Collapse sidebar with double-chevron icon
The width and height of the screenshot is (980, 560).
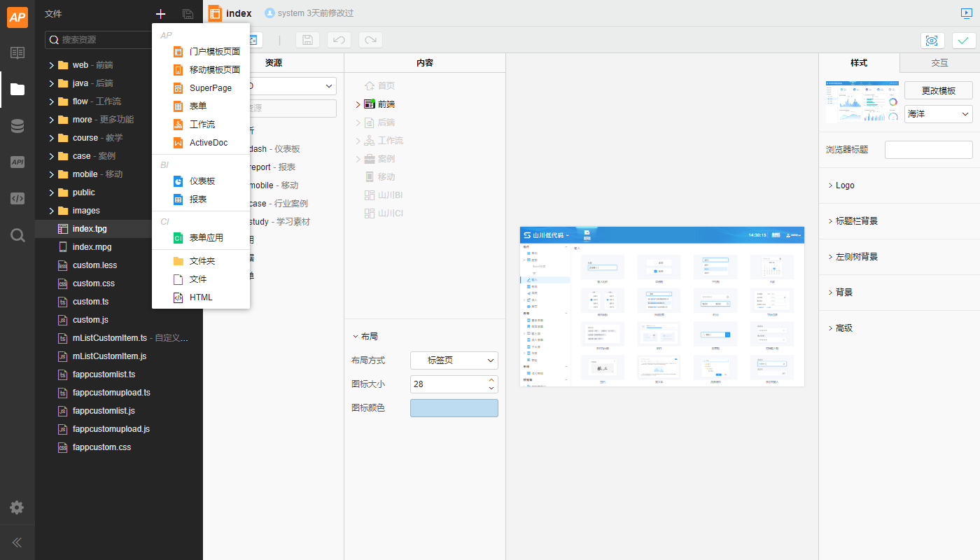17,542
